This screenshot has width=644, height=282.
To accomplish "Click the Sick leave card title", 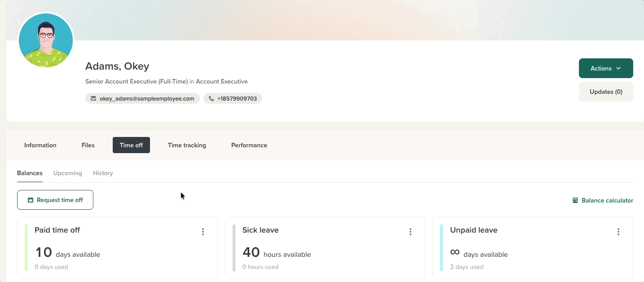I will 260,230.
